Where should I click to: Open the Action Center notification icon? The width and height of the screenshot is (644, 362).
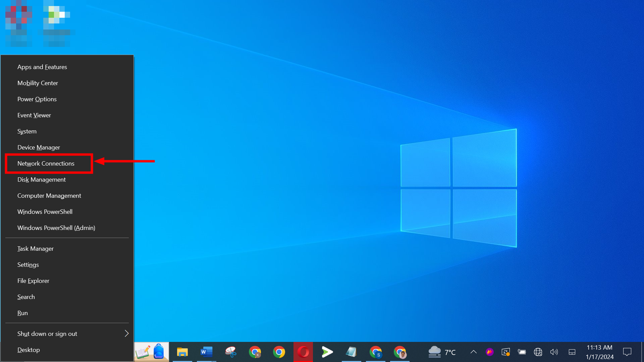[x=628, y=352]
